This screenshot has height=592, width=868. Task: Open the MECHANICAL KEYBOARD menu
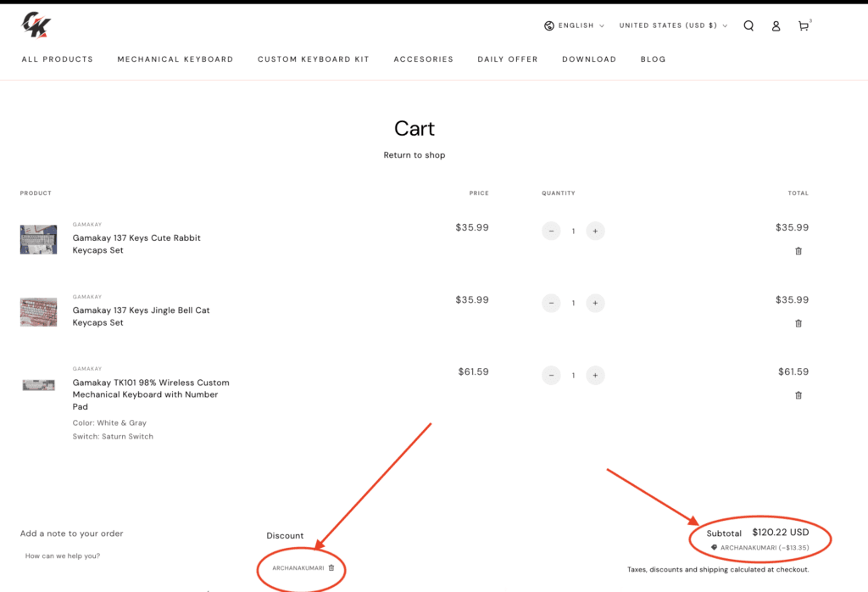pyautogui.click(x=175, y=59)
